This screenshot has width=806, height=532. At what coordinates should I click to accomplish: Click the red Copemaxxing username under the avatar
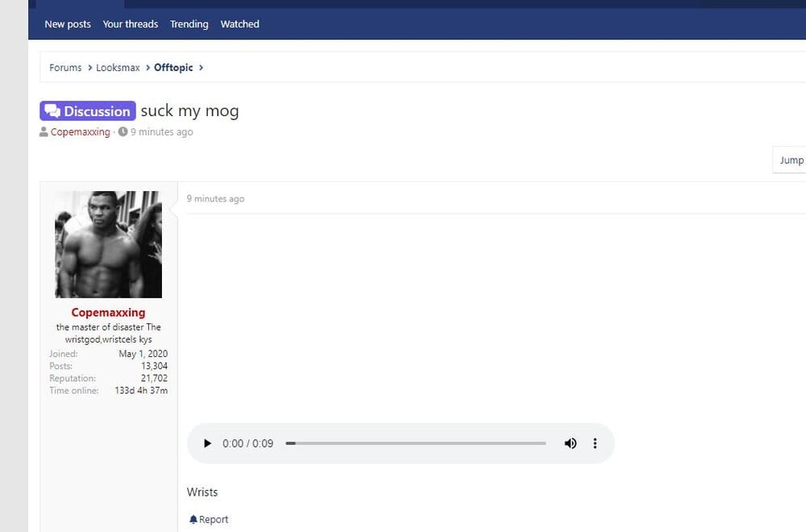108,313
